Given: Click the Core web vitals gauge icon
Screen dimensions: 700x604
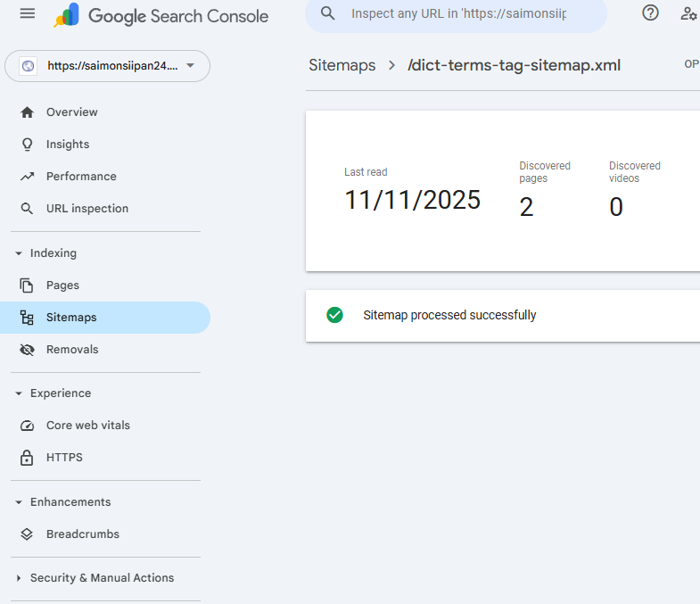Looking at the screenshot, I should [x=28, y=426].
